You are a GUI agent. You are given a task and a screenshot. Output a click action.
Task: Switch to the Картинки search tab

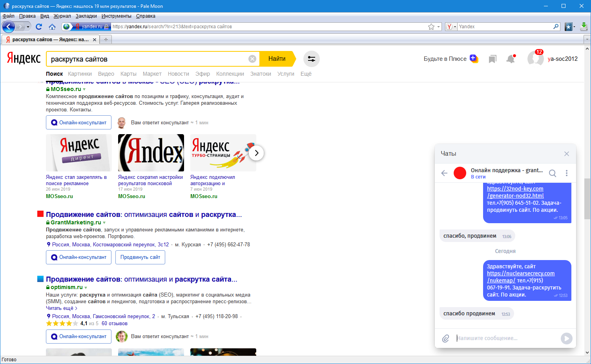pyautogui.click(x=80, y=74)
